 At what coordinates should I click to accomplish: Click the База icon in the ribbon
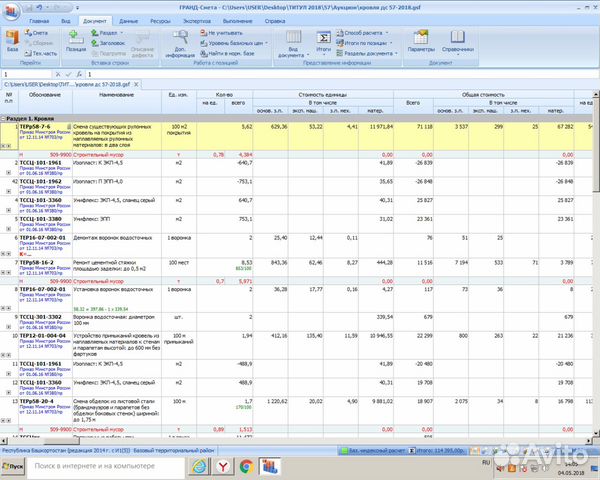pos(11,39)
